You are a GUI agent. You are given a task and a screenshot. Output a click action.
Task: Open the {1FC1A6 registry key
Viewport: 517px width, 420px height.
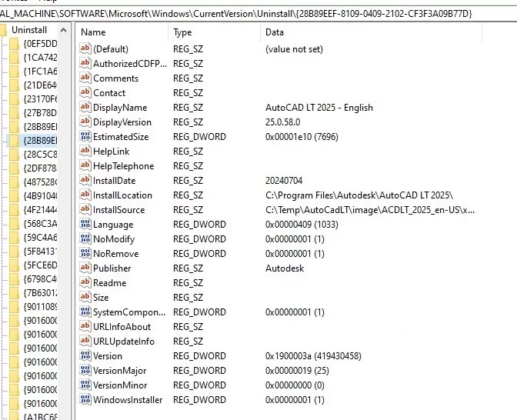[40, 72]
